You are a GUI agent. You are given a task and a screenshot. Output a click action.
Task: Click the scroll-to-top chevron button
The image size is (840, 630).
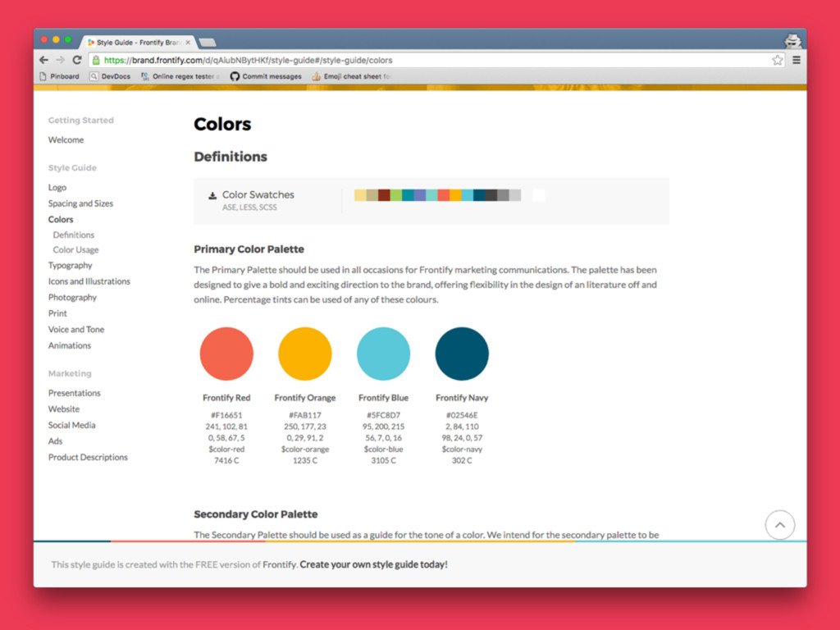tap(780, 525)
